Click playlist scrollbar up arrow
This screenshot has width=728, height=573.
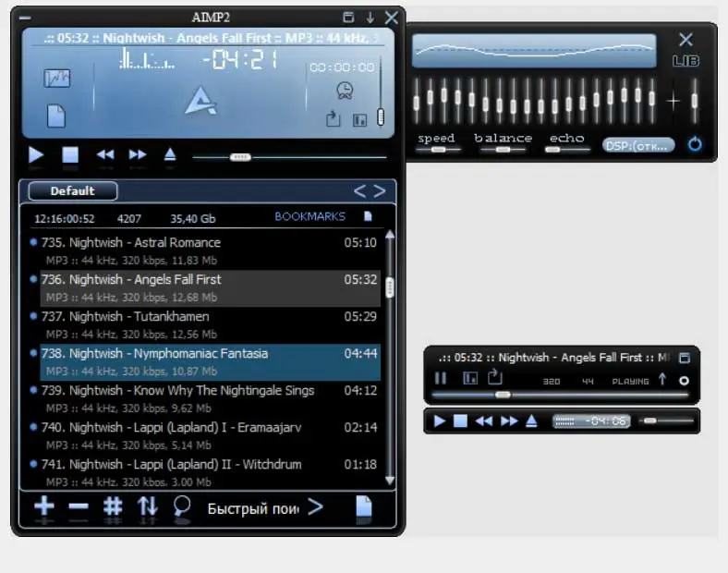(390, 235)
